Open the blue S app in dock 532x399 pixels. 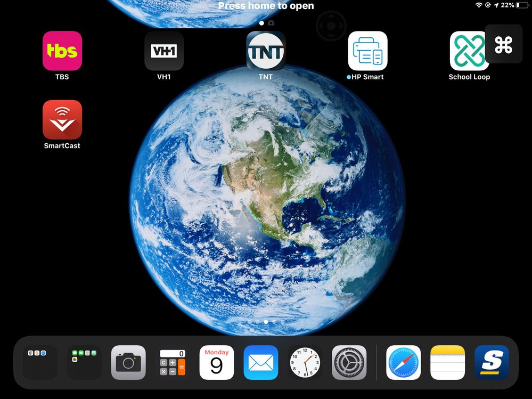[492, 362]
